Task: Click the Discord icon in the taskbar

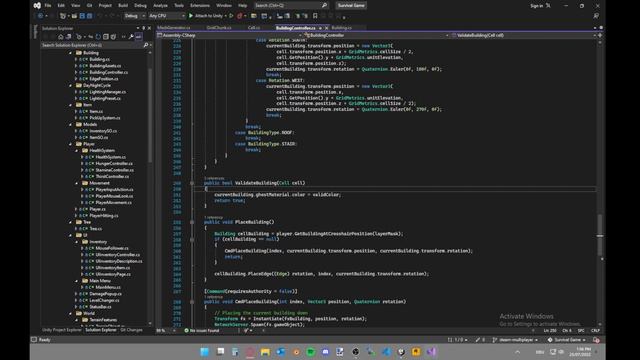Action: point(325,352)
